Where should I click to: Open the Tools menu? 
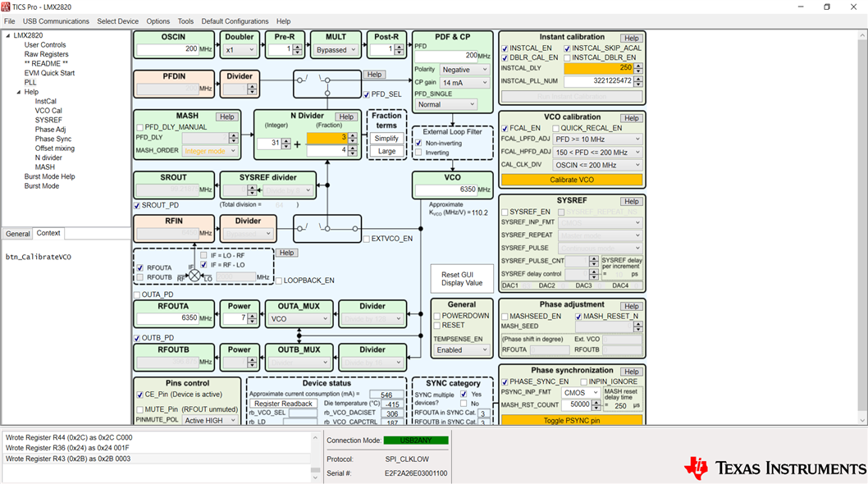(x=185, y=21)
